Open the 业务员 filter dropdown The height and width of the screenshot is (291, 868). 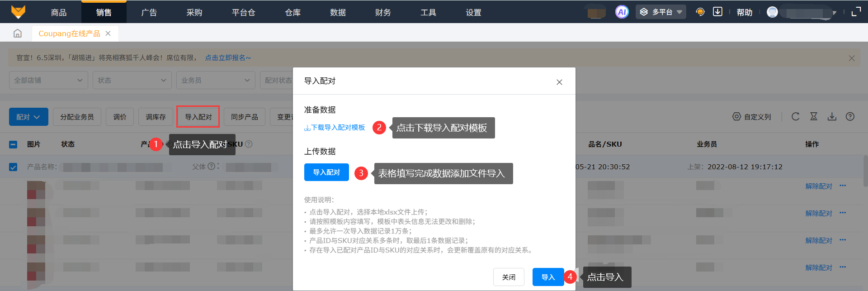click(216, 80)
